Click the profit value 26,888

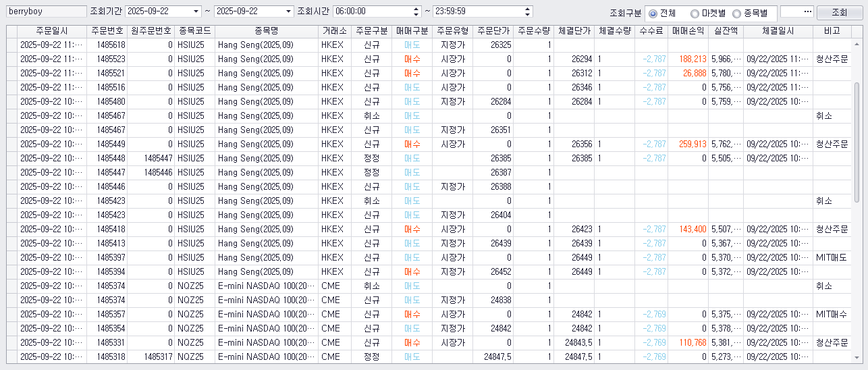pyautogui.click(x=688, y=73)
